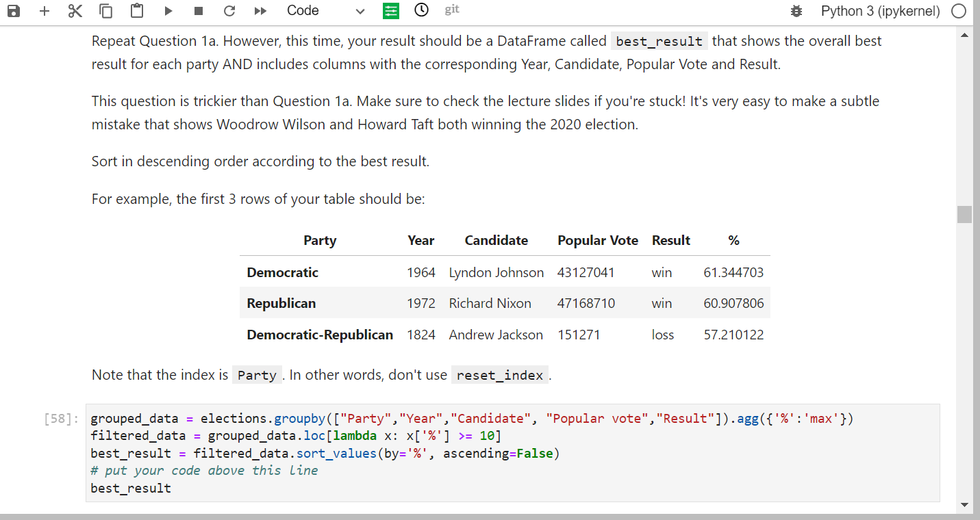Click the 57.210122 percentage value
This screenshot has width=980, height=520.
(x=733, y=335)
